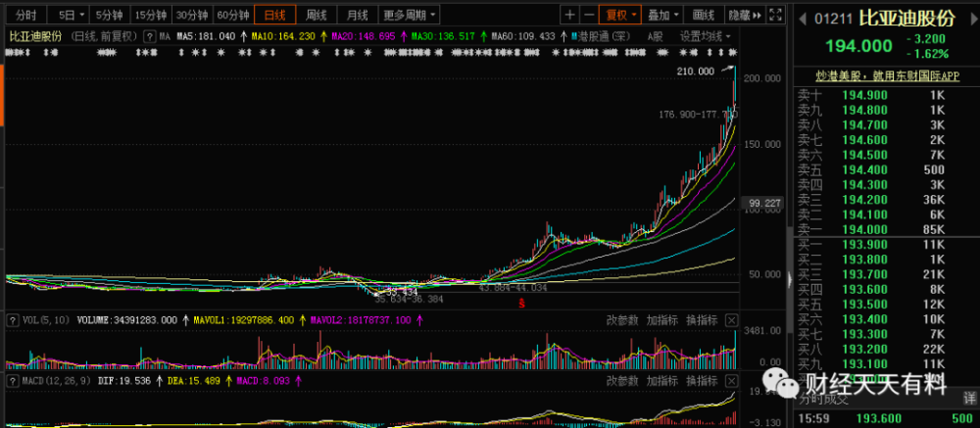The width and height of the screenshot is (980, 428).
Task: Open VOL indicator help question mark
Action: pyautogui.click(x=12, y=320)
